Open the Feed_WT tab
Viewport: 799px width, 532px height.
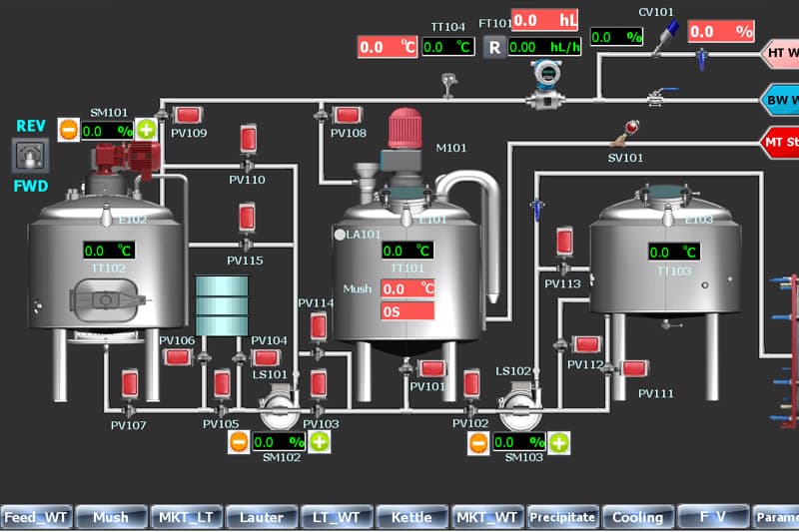point(37,517)
